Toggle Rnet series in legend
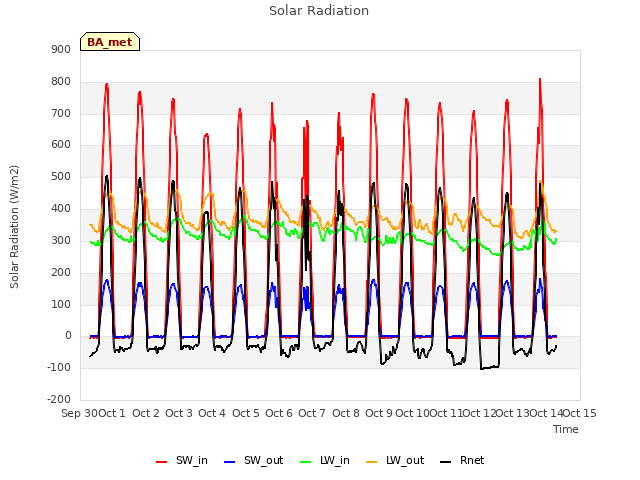This screenshot has height=480, width=640. 462,460
